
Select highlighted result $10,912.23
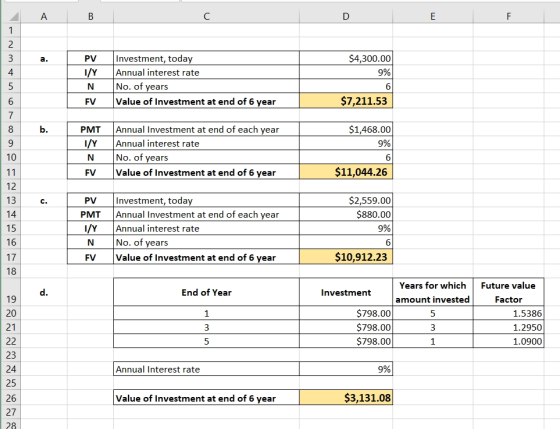[346, 257]
